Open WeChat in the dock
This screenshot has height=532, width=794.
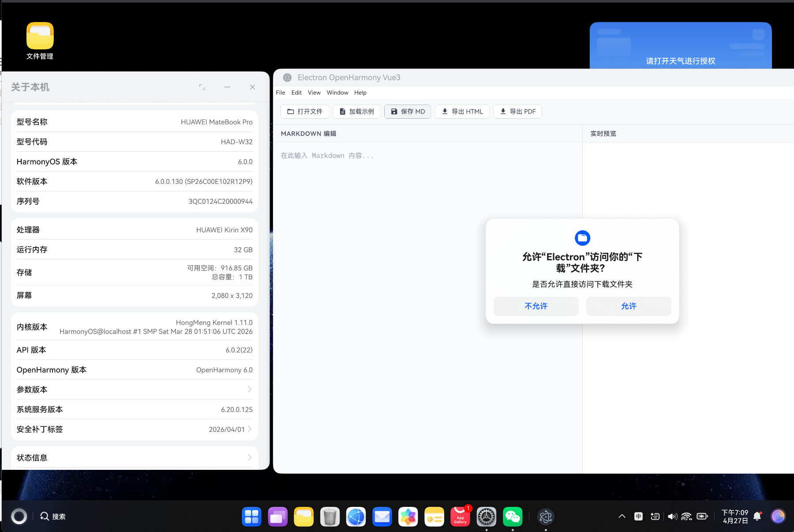coord(513,517)
